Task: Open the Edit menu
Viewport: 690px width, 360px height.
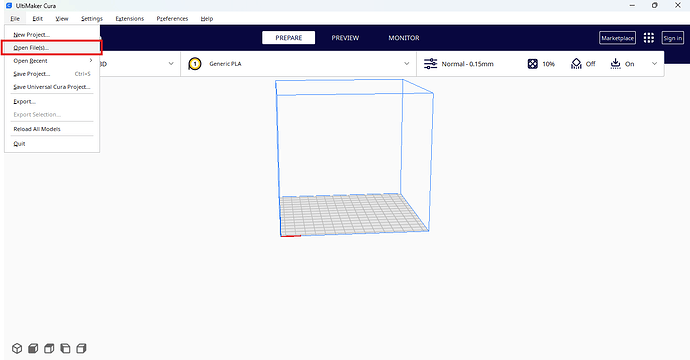Action: click(37, 18)
